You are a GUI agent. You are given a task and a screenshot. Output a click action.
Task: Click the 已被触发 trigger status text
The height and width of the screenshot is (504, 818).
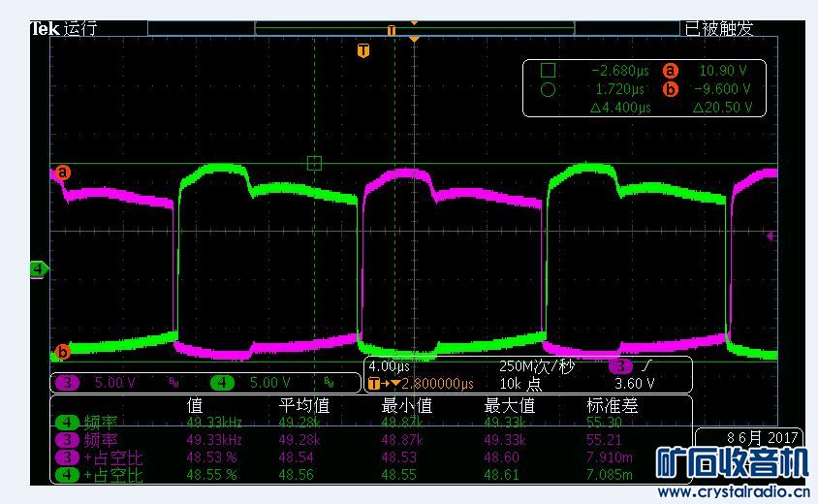719,28
